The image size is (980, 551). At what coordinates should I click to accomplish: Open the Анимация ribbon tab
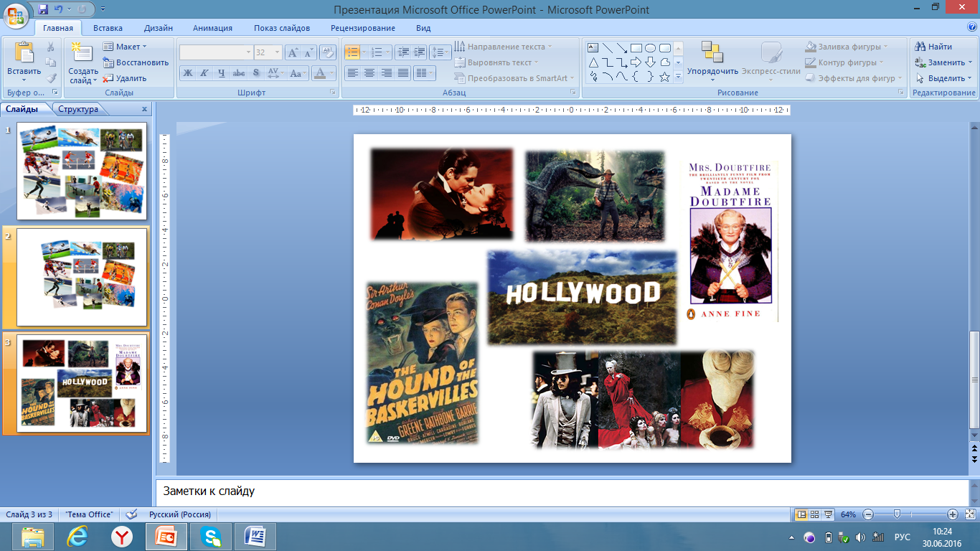pos(212,28)
